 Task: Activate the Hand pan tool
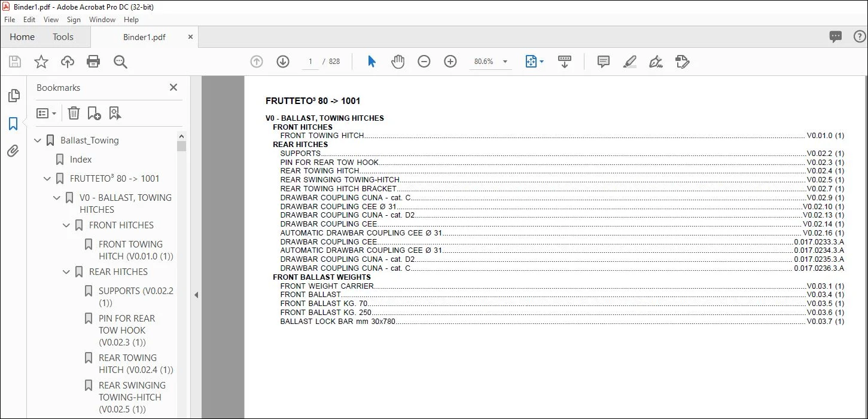(x=398, y=62)
